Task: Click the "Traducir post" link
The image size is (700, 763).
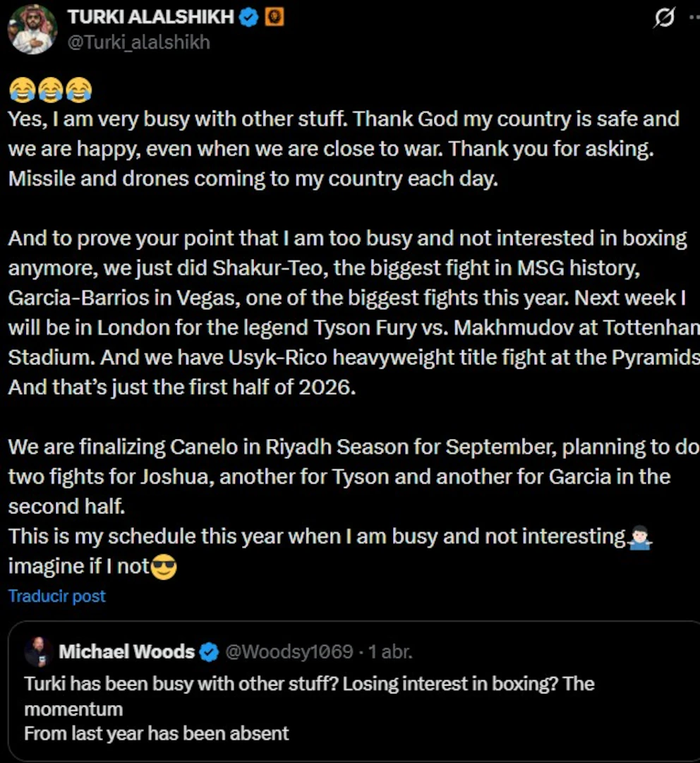Action: (56, 596)
